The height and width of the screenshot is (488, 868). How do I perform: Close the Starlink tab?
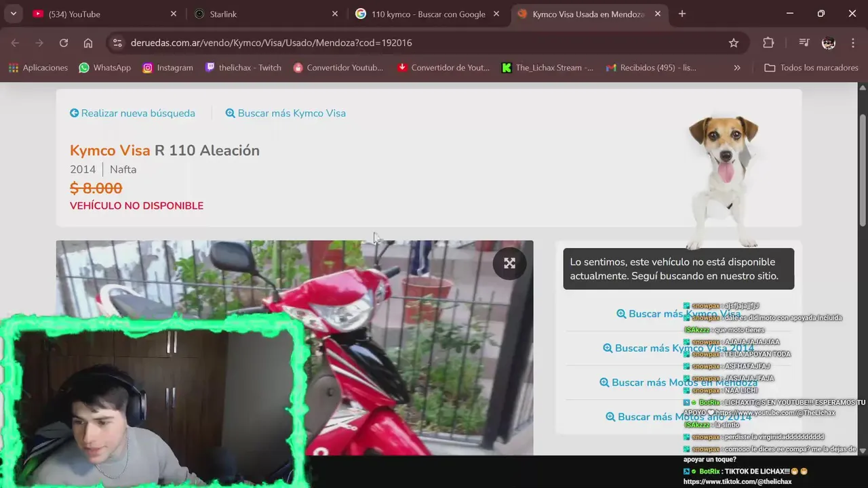pos(334,14)
